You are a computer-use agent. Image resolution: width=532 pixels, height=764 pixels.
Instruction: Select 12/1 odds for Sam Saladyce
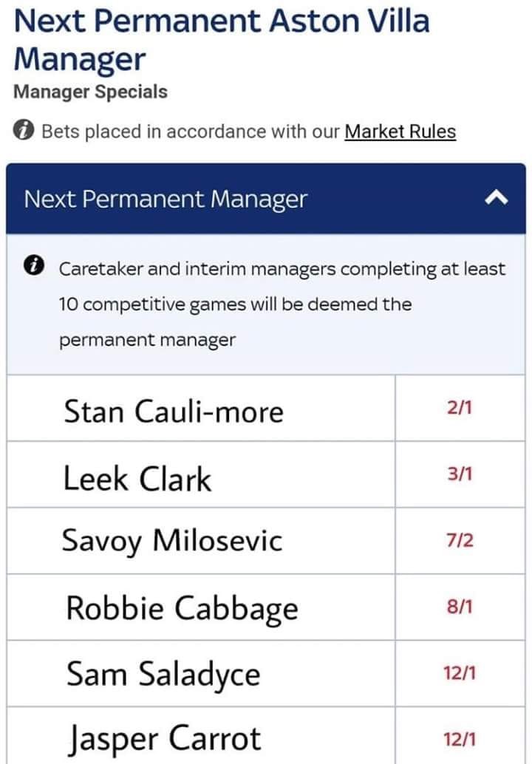pos(460,673)
